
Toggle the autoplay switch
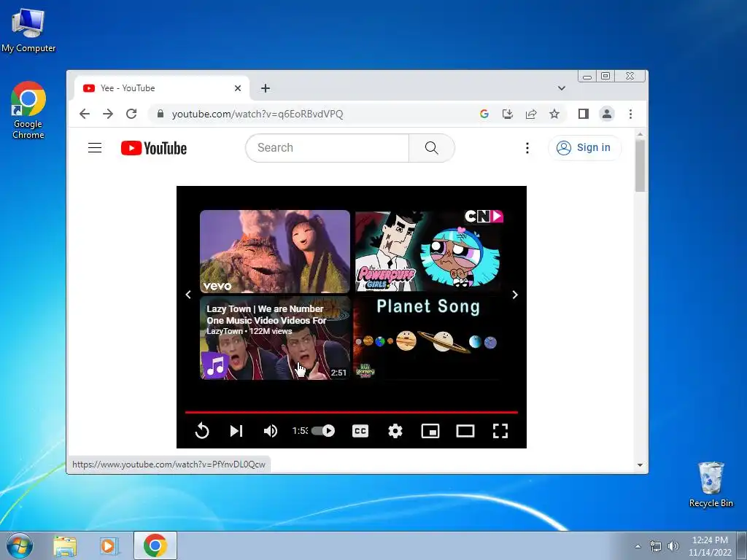coord(323,431)
